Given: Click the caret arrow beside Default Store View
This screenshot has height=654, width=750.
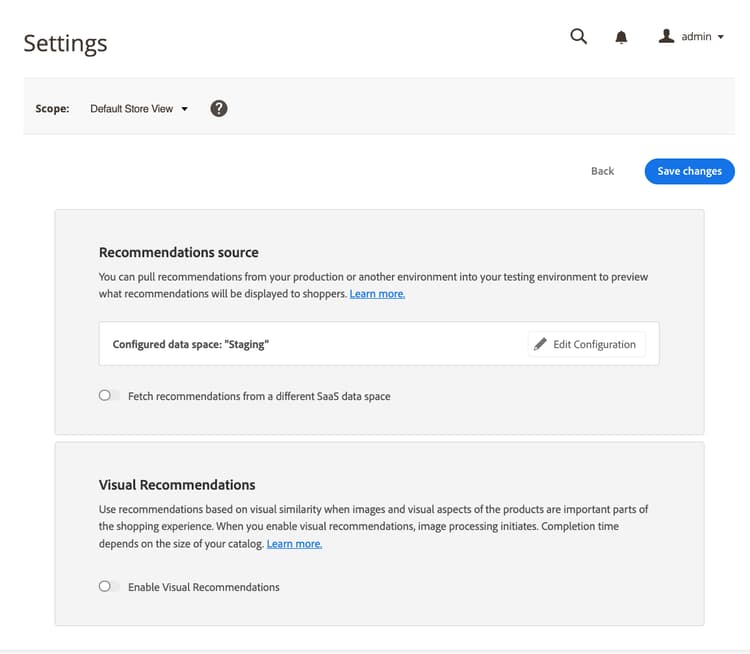Looking at the screenshot, I should coord(185,109).
